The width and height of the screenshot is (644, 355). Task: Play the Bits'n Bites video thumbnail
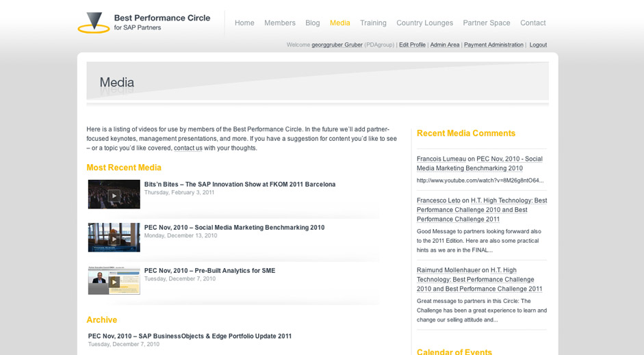(114, 194)
